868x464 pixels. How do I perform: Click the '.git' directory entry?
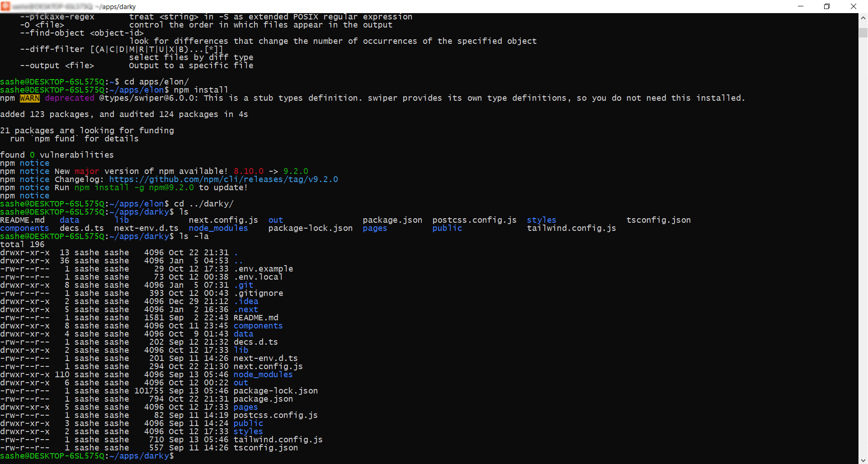[x=243, y=285]
